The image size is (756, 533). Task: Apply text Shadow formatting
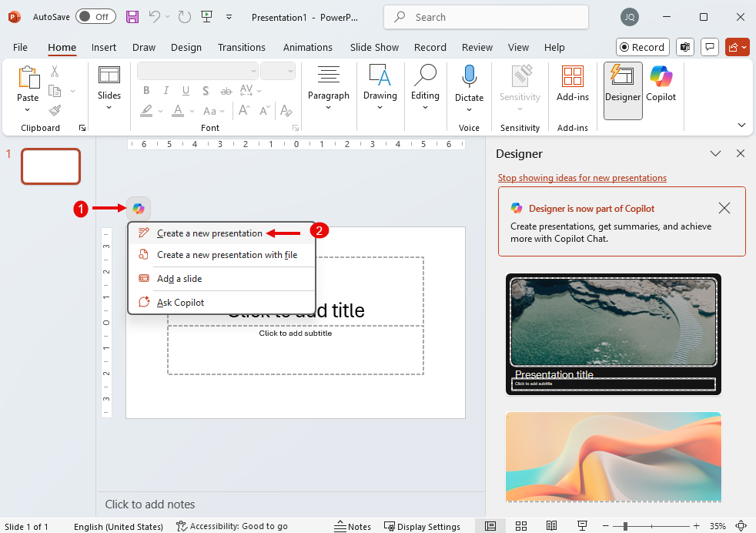[x=206, y=91]
